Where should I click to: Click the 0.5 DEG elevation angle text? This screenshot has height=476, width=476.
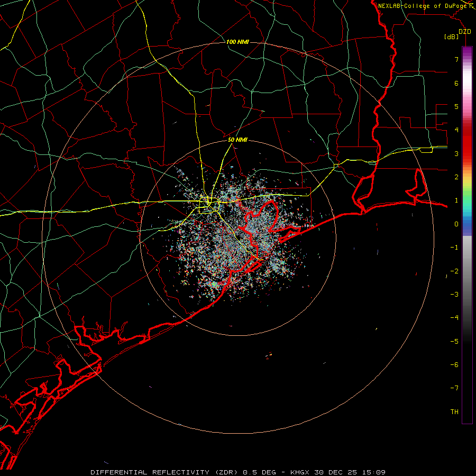[x=259, y=472]
